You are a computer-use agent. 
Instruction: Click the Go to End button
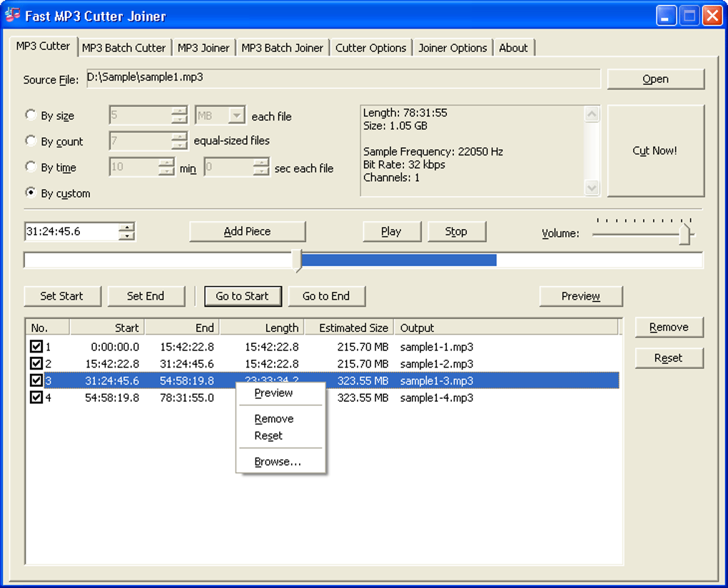[326, 296]
